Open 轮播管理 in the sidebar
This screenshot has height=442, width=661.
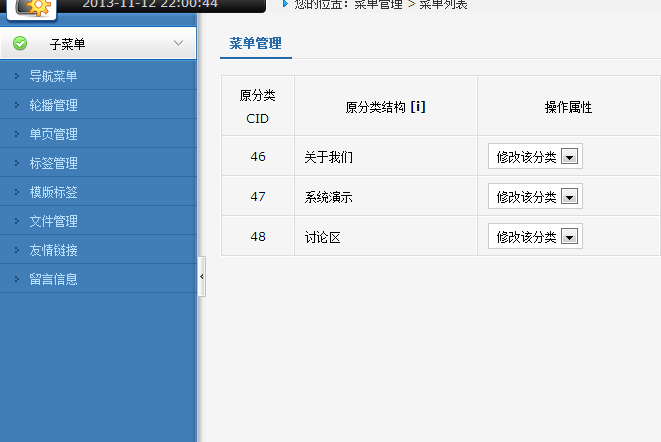(x=54, y=105)
